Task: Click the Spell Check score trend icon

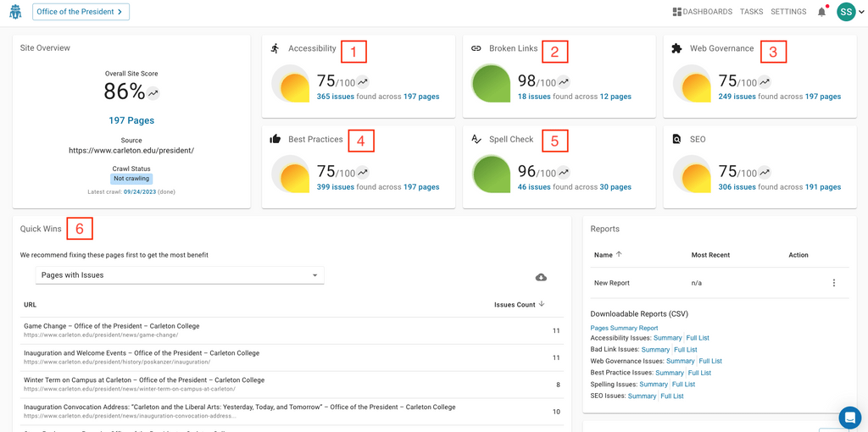Action: (563, 173)
